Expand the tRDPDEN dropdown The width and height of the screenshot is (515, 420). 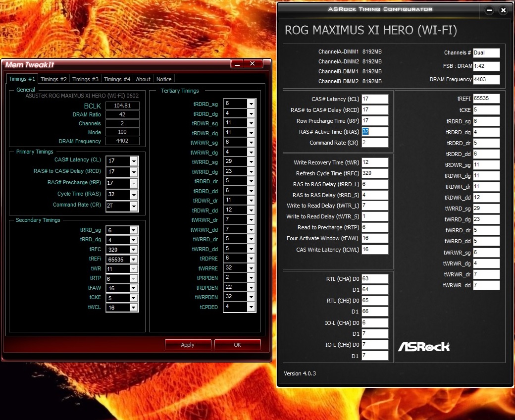pos(251,288)
